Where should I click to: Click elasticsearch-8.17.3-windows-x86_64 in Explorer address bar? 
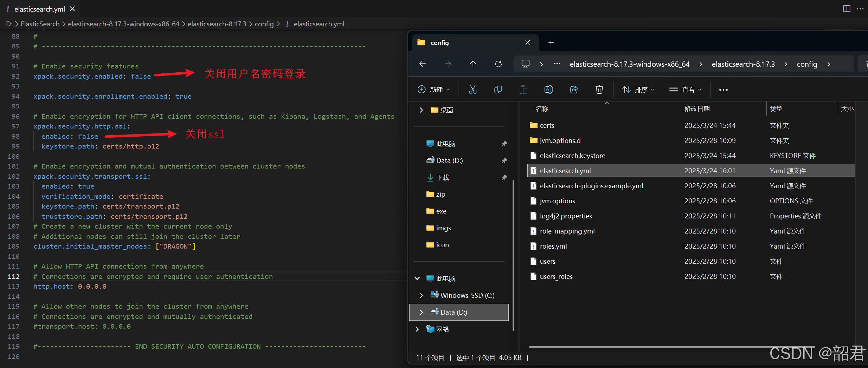(x=630, y=64)
